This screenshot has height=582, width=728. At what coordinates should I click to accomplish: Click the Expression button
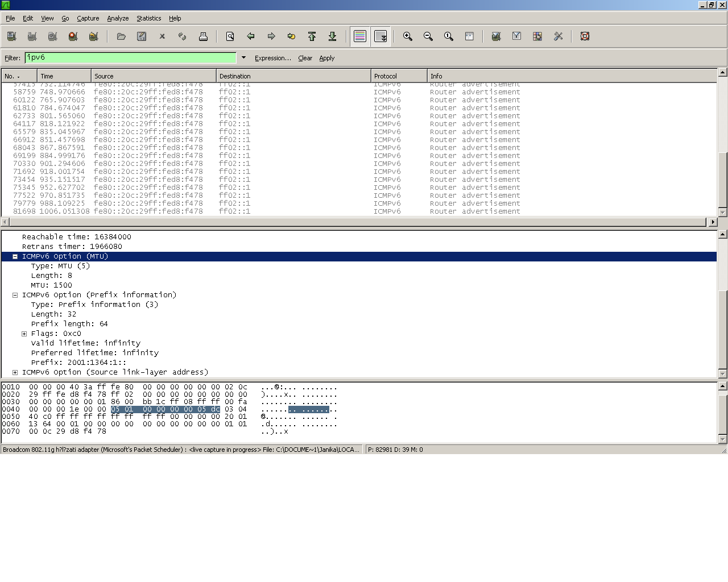[x=273, y=57]
